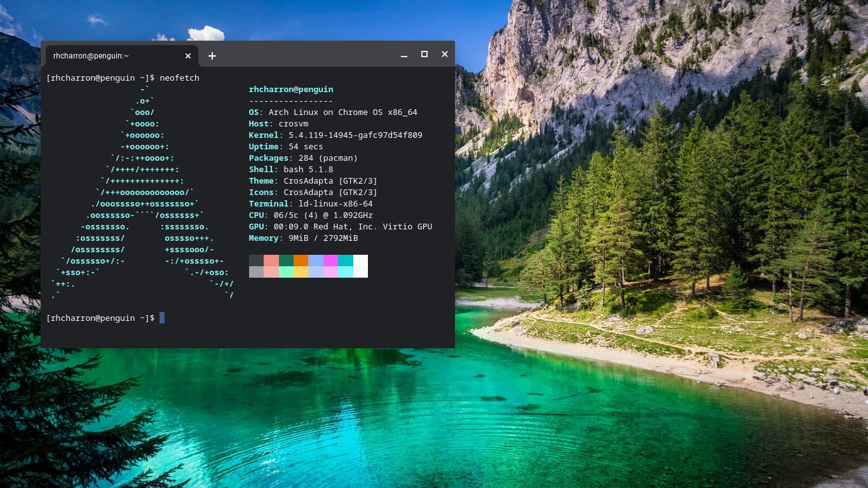Click the yellow color block
The image size is (868, 488).
(301, 272)
